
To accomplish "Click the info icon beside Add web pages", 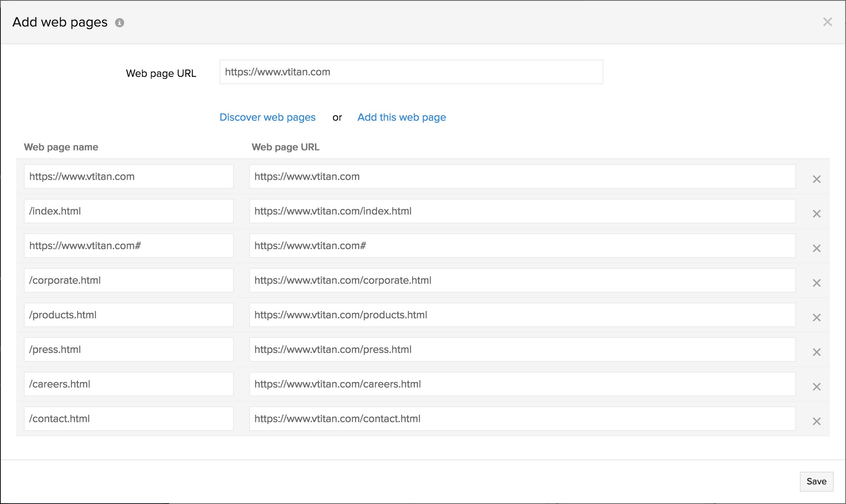I will (120, 23).
